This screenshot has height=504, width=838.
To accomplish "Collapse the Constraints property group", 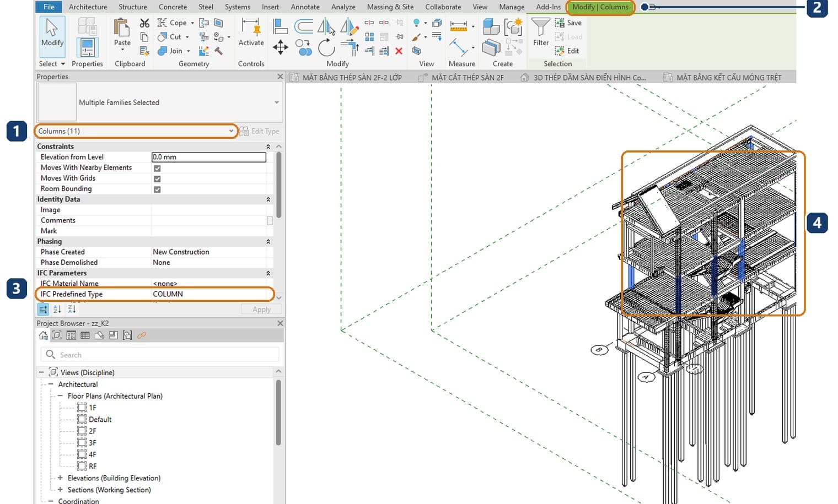I will click(268, 147).
